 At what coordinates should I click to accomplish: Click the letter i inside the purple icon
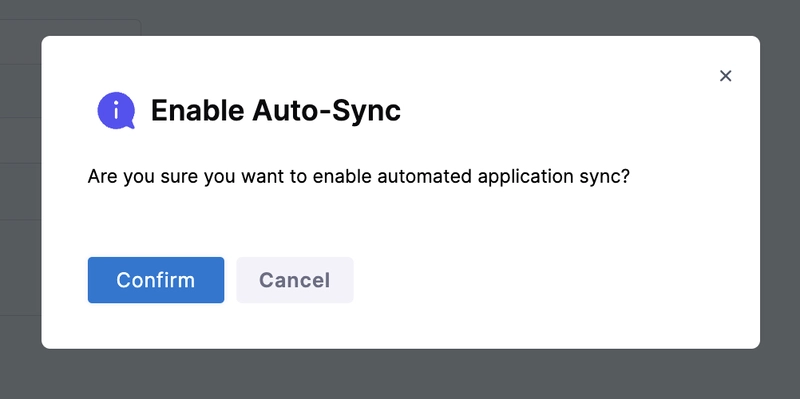click(116, 109)
